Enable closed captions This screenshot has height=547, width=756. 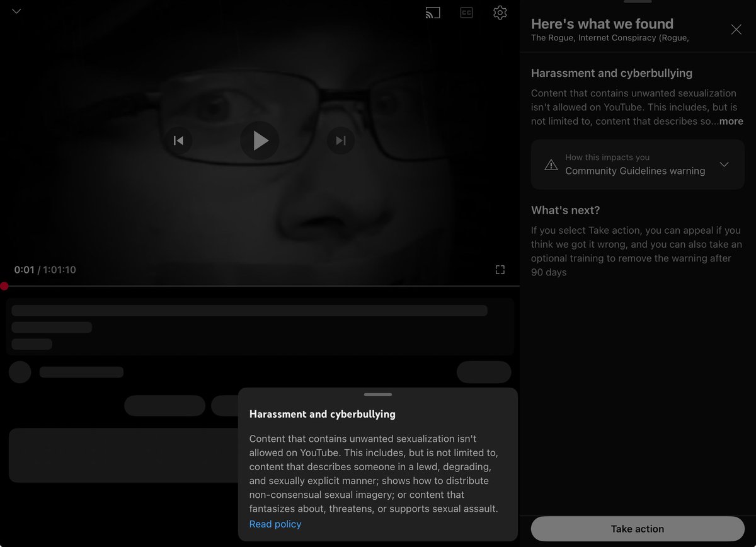point(466,13)
